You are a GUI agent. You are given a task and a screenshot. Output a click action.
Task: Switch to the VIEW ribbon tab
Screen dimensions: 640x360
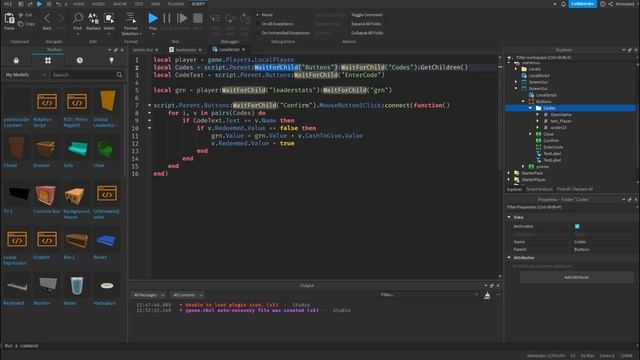[156, 4]
